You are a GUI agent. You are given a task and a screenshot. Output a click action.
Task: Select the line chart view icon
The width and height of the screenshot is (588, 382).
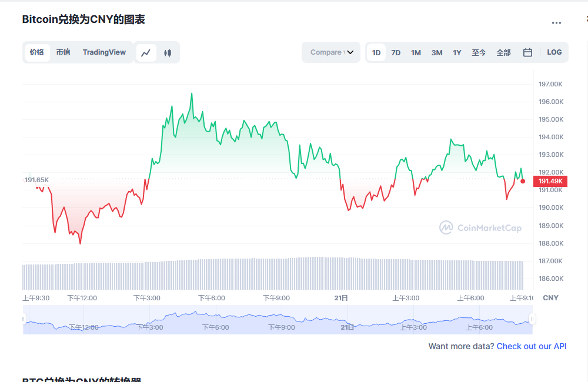pos(146,52)
